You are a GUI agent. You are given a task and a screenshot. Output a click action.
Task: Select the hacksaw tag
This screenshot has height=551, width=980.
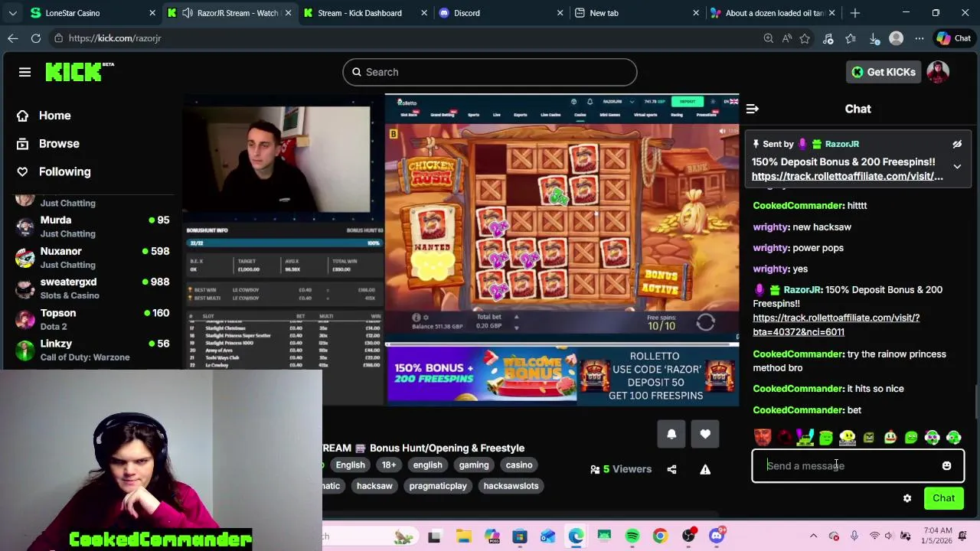[x=374, y=486]
